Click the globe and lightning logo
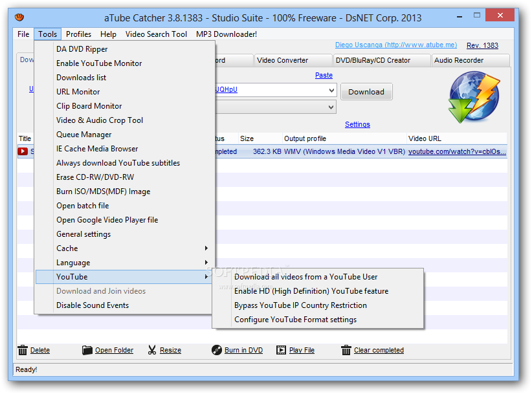Viewport: 532px width, 394px height. (474, 97)
